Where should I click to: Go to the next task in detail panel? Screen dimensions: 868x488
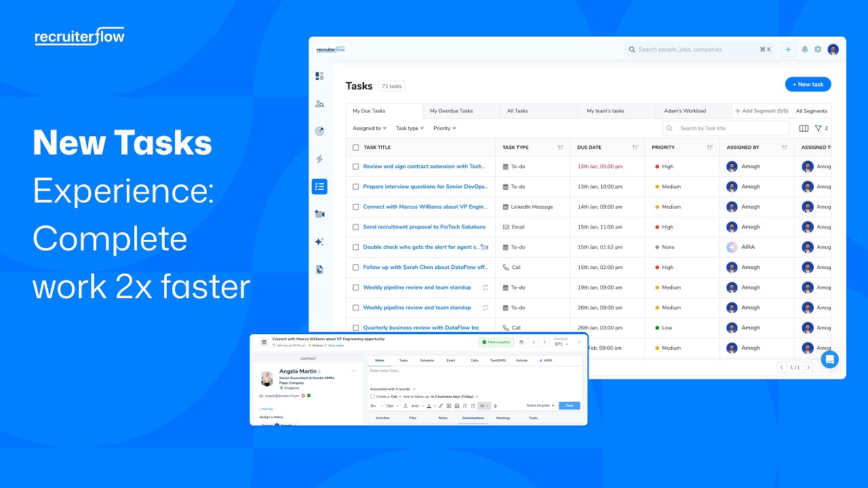pyautogui.click(x=545, y=342)
